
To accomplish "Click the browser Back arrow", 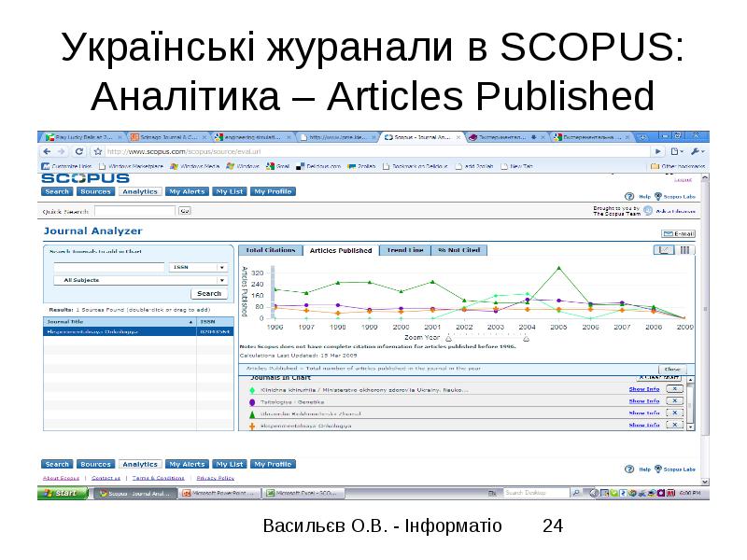I will coord(47,151).
